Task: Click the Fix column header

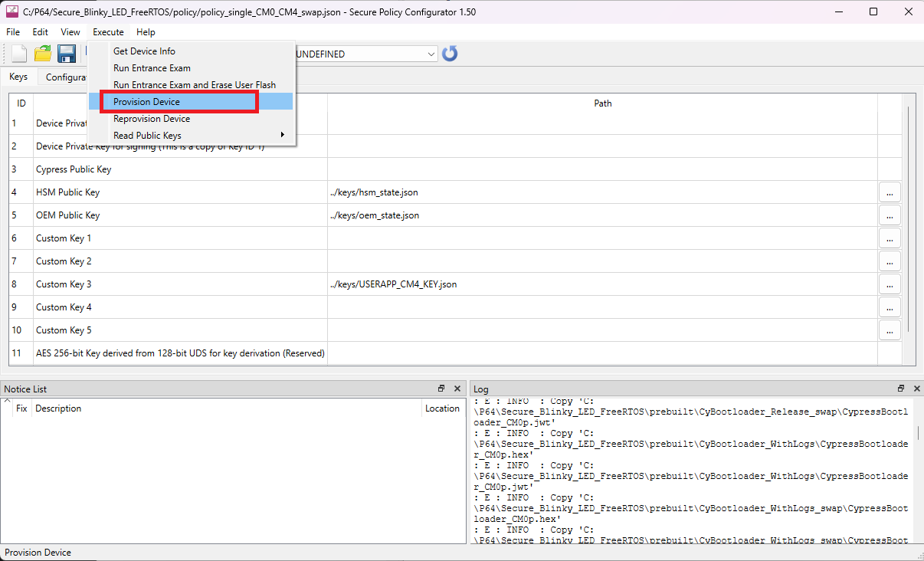Action: coord(21,408)
